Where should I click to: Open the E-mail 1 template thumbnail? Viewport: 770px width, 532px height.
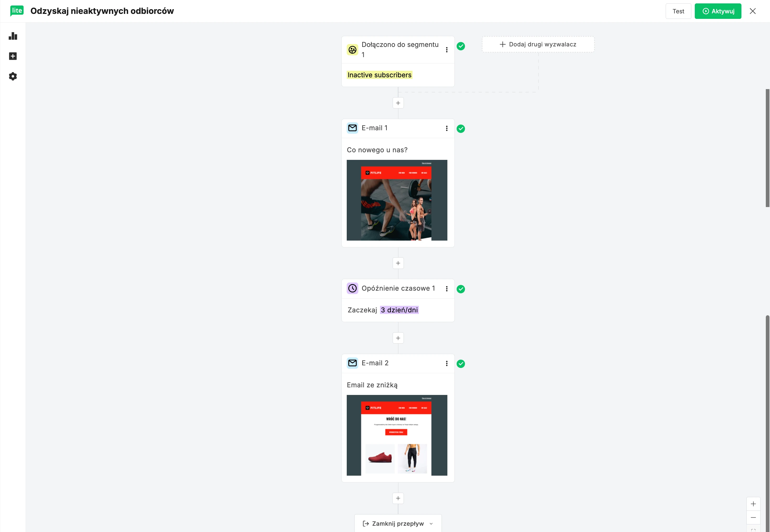pos(397,200)
